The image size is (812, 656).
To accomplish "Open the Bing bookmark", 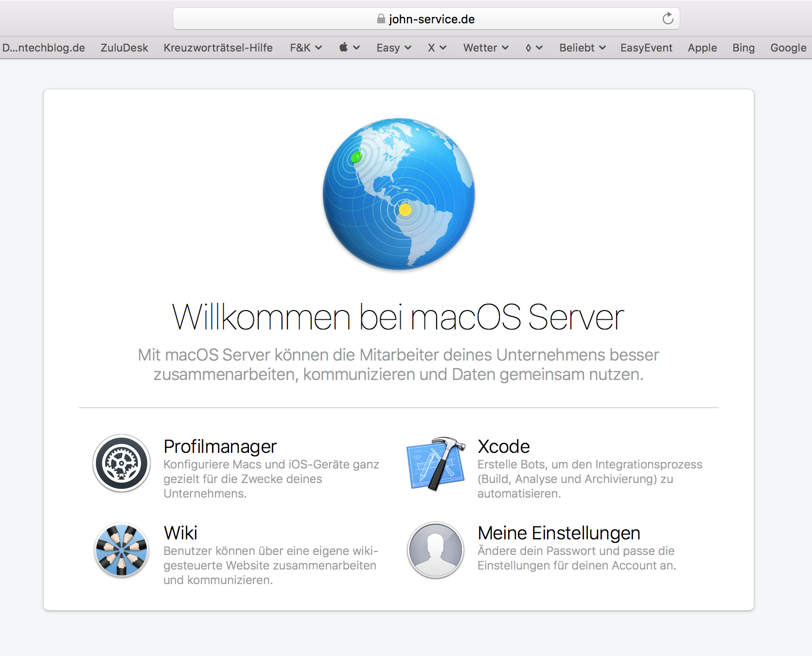I will click(743, 48).
